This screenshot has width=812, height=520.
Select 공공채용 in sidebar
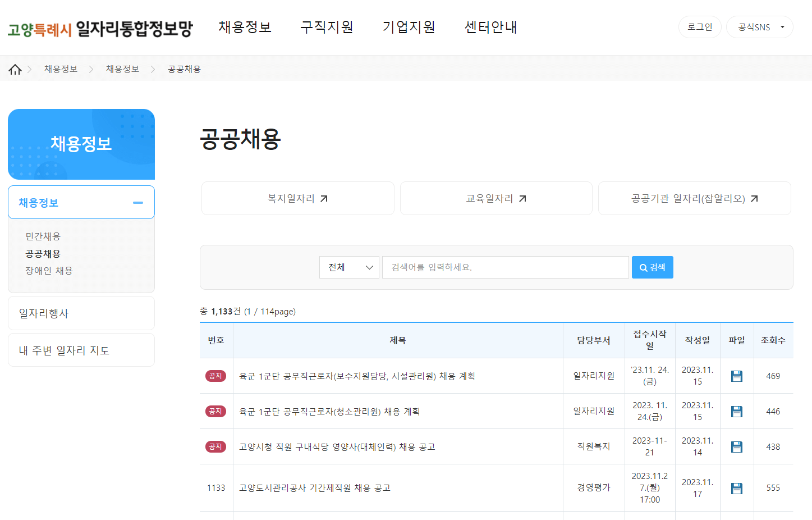pos(43,254)
